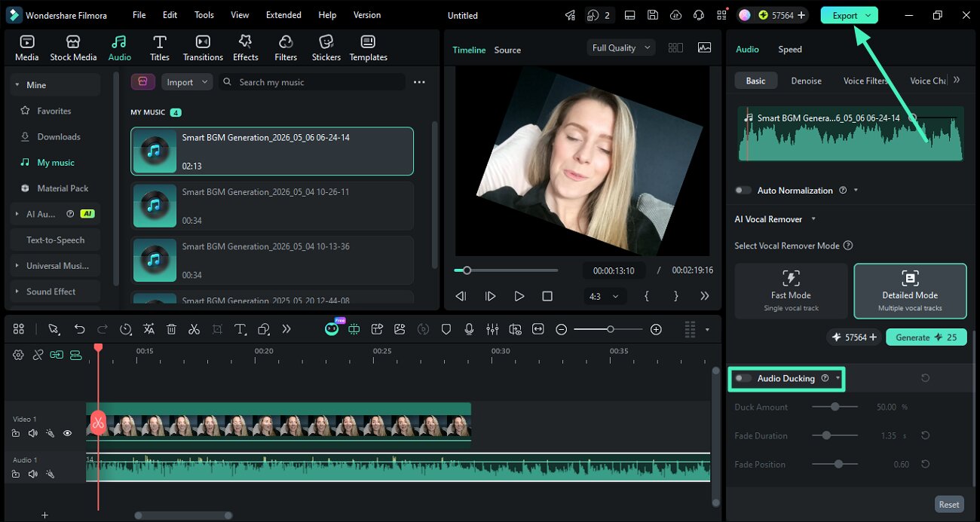980x522 pixels.
Task: Click the play button in preview
Action: [519, 296]
